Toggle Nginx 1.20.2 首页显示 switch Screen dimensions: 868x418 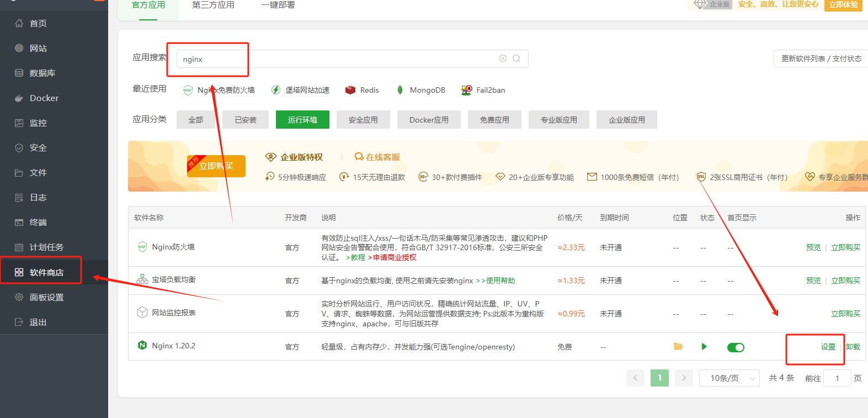pos(736,347)
